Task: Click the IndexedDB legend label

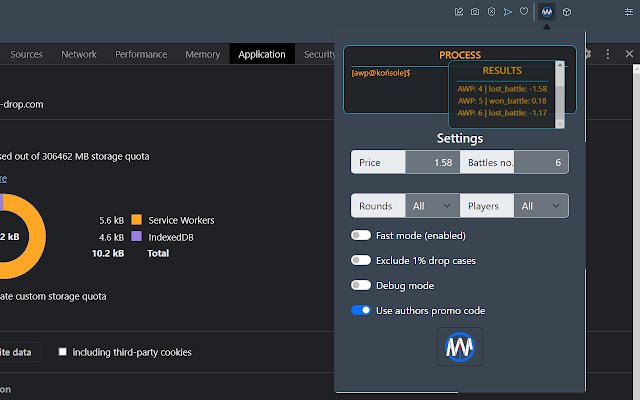Action: click(x=171, y=237)
